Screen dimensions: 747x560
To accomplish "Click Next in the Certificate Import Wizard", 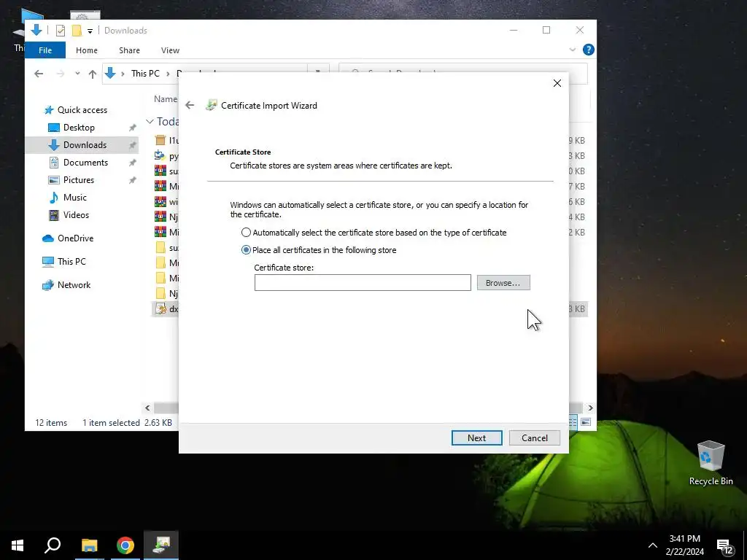I will [476, 437].
